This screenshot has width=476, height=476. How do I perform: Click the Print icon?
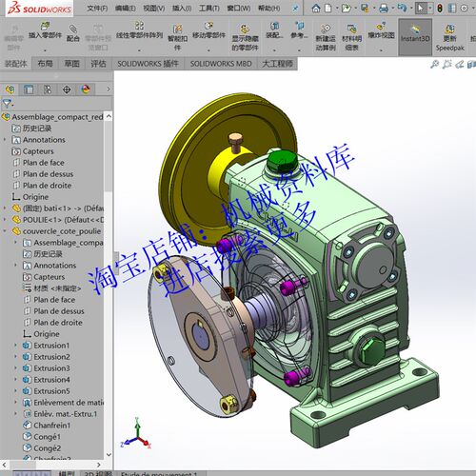click(x=384, y=8)
